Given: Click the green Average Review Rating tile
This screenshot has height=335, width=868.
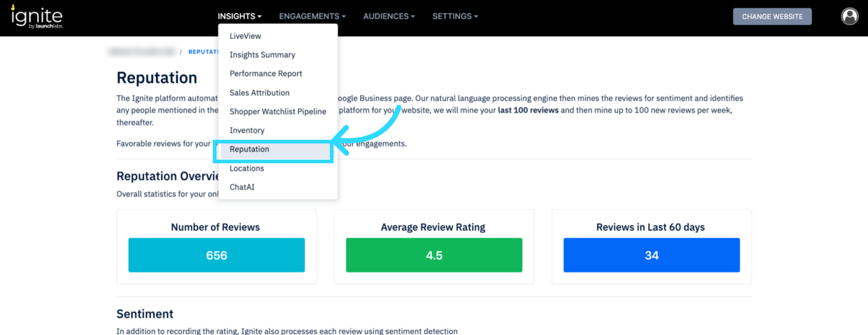Looking at the screenshot, I should 434,255.
